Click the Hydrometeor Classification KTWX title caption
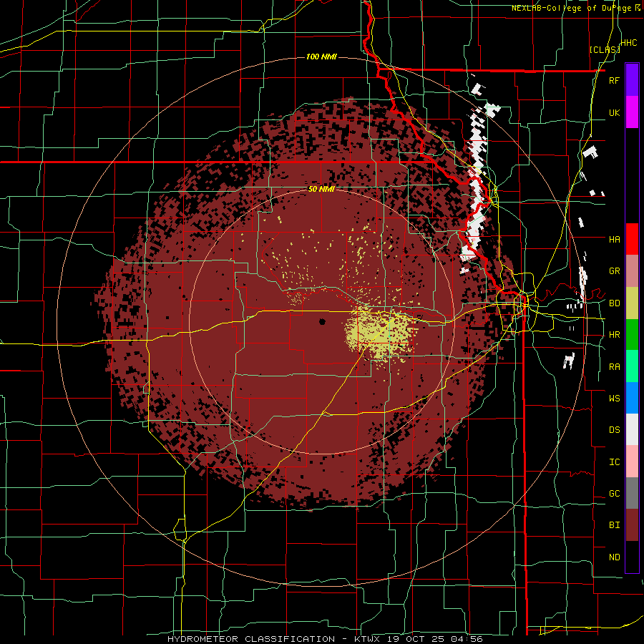The width and height of the screenshot is (644, 644). 325,639
